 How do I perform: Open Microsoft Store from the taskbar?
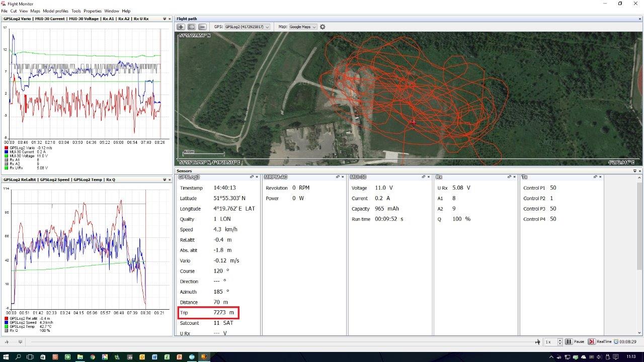[43, 357]
